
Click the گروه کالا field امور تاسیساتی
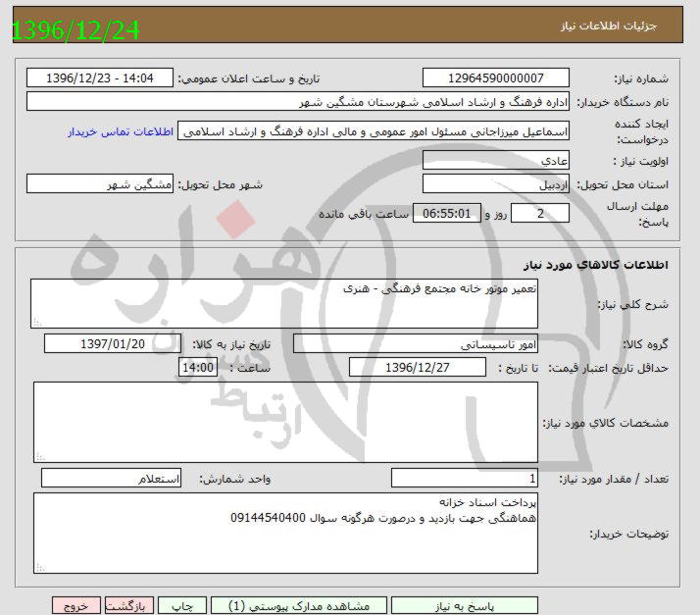point(415,343)
